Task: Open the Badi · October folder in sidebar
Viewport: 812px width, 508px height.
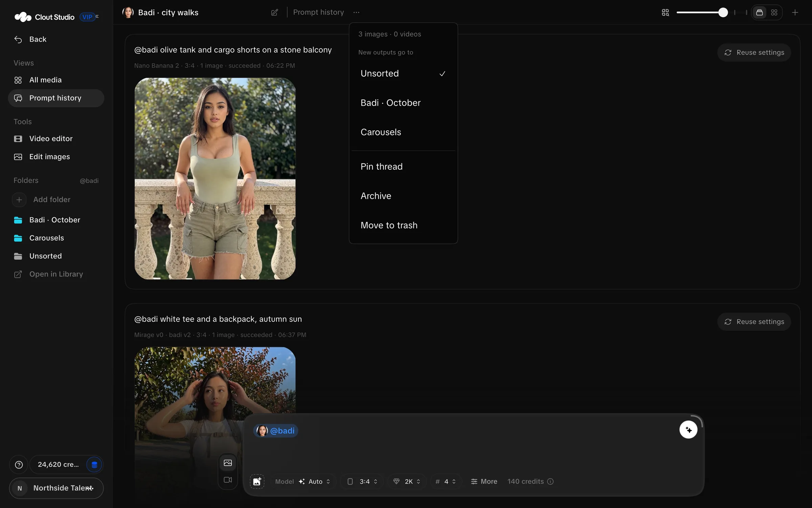Action: 56,220
